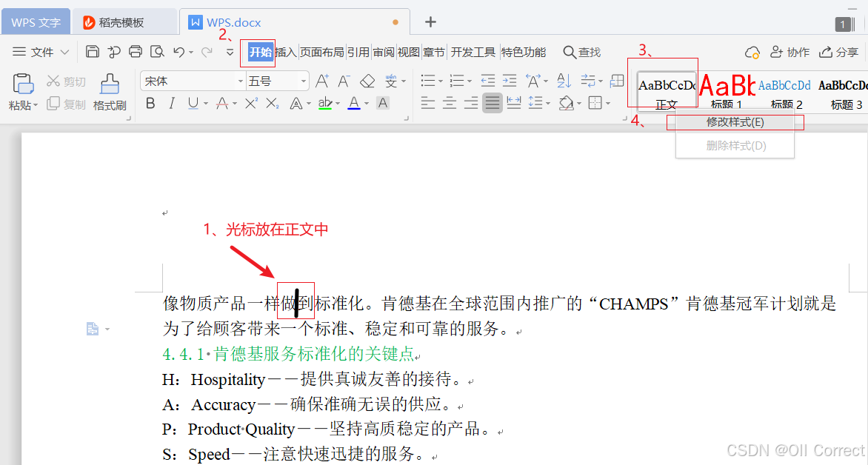The height and width of the screenshot is (465, 868).
Task: Toggle Underline formatting
Action: coord(193,104)
